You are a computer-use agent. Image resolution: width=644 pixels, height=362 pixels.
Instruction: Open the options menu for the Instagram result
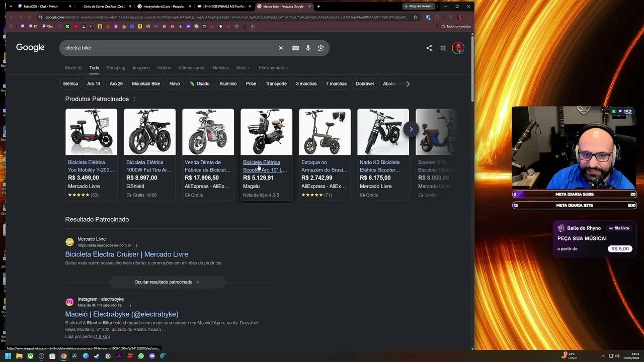pyautogui.click(x=130, y=305)
